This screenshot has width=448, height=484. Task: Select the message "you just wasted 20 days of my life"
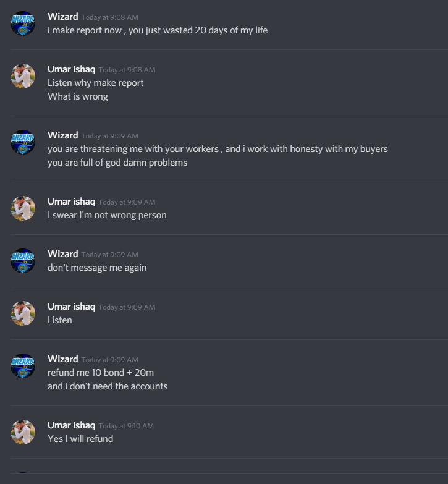coord(198,30)
